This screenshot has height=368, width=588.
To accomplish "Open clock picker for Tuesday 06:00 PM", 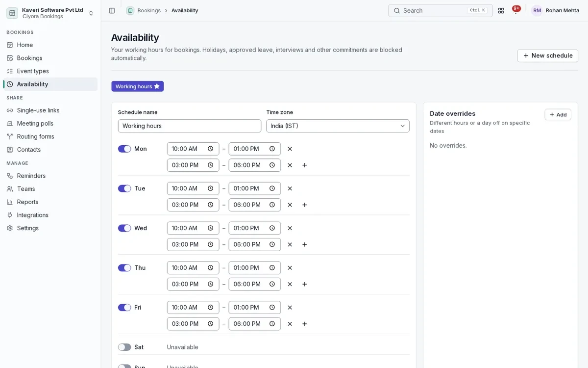I will pyautogui.click(x=272, y=205).
